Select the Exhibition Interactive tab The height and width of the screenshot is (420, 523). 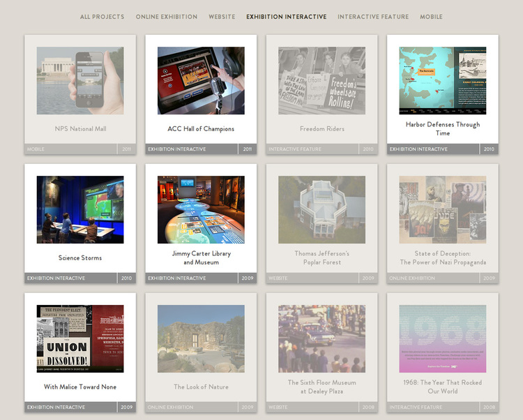pos(286,17)
